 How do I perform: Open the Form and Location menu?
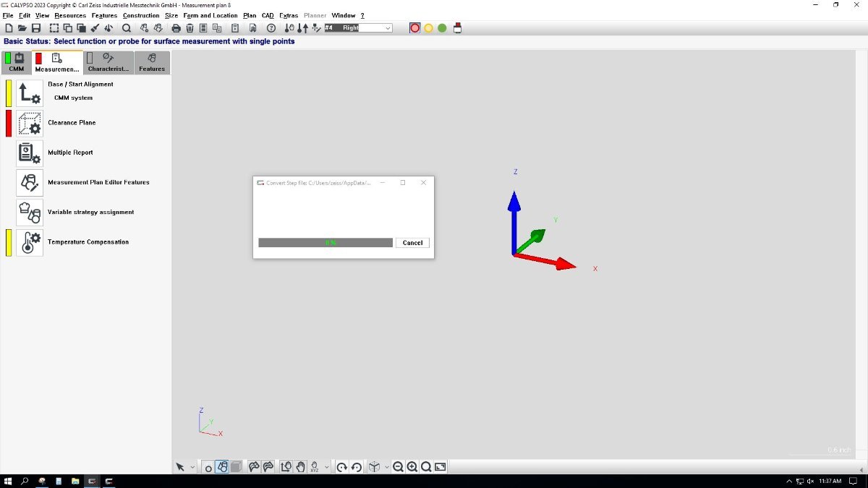click(210, 15)
